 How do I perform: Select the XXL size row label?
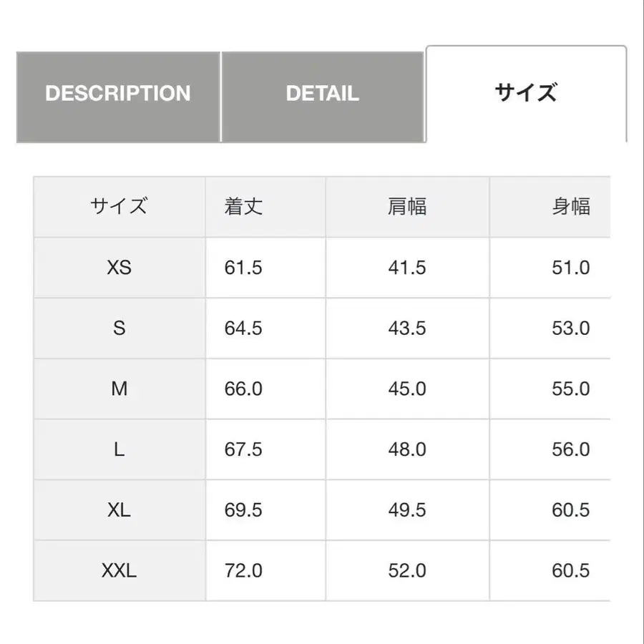point(119,571)
